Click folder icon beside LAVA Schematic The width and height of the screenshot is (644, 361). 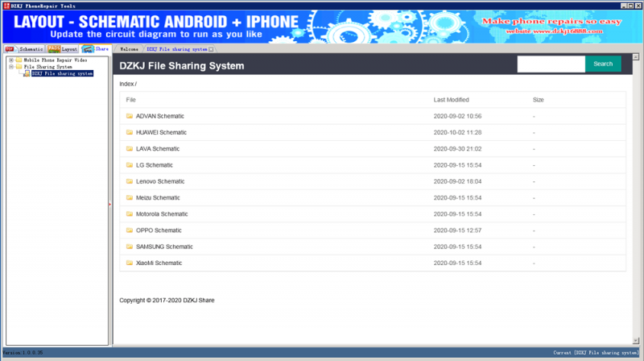click(130, 148)
